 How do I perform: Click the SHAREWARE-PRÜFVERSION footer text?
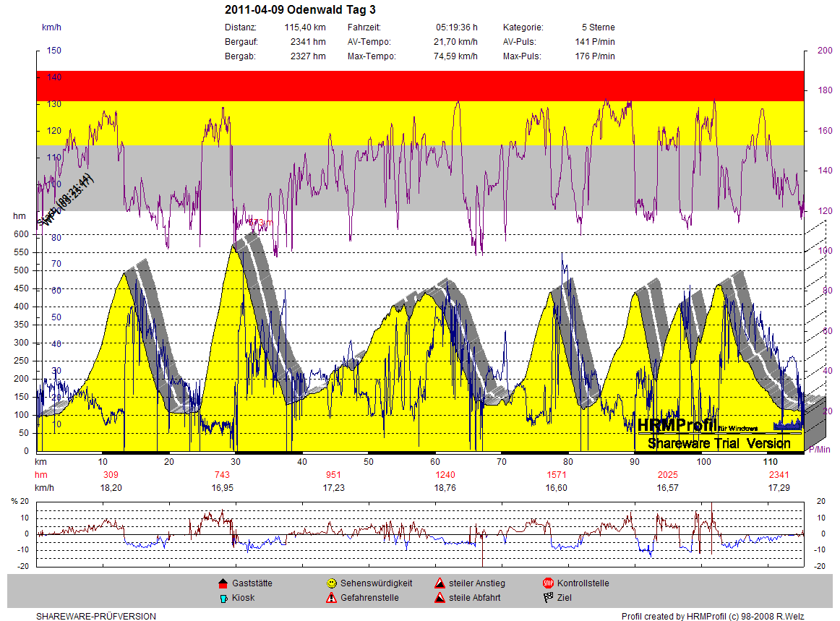click(96, 617)
